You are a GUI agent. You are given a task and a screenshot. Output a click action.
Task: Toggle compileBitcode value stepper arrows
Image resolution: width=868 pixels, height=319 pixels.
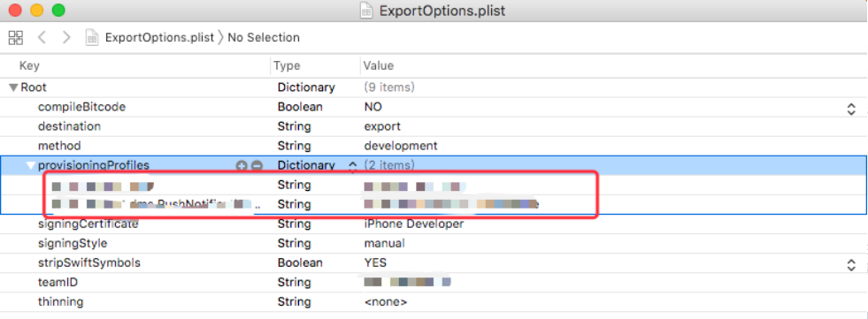click(851, 109)
